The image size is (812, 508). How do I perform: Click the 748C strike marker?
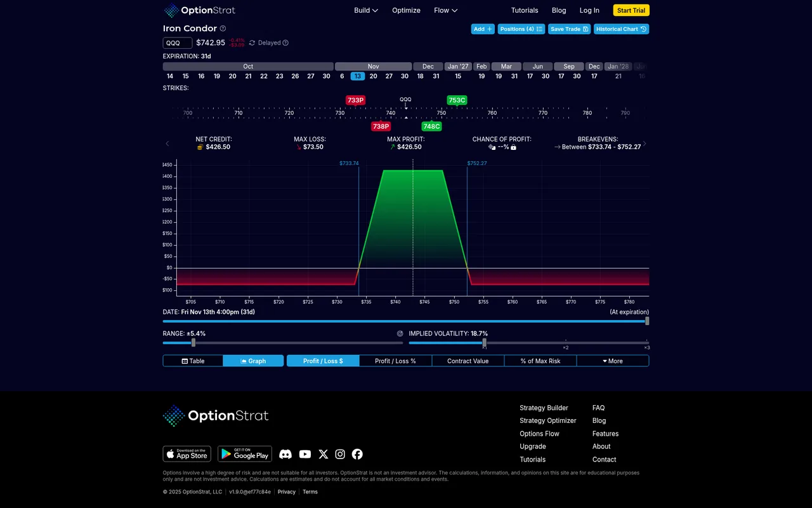pos(431,126)
